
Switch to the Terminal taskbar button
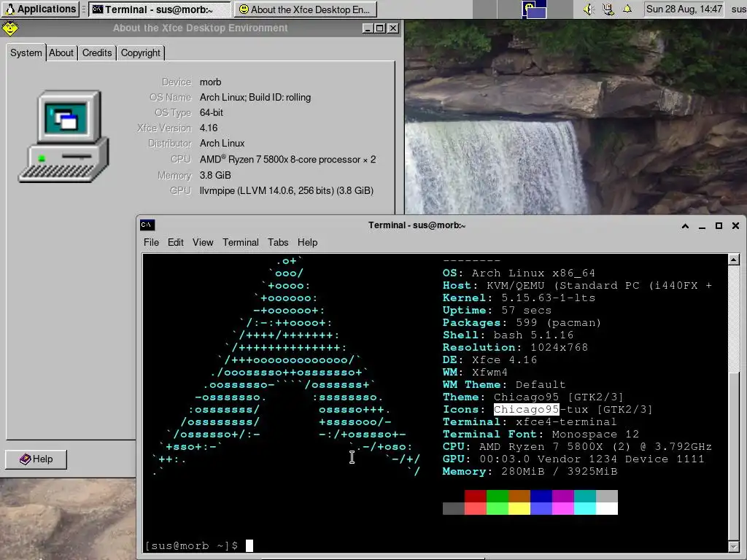tap(160, 9)
